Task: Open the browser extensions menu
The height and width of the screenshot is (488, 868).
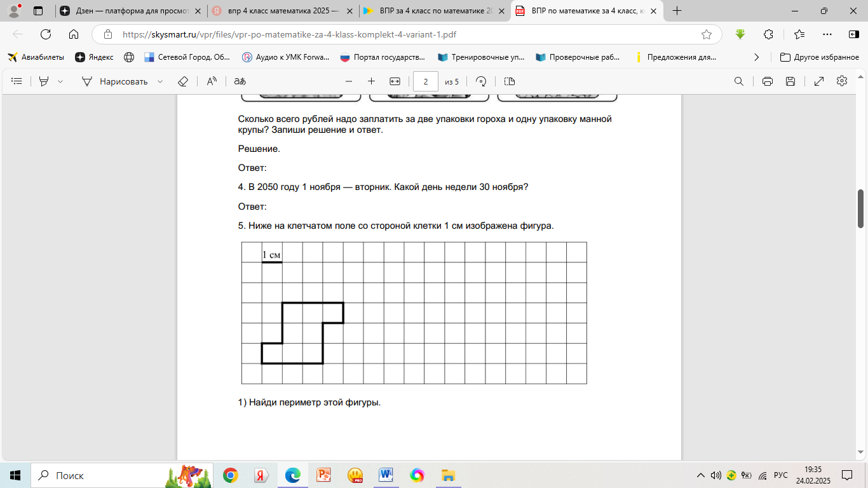Action: click(x=768, y=34)
